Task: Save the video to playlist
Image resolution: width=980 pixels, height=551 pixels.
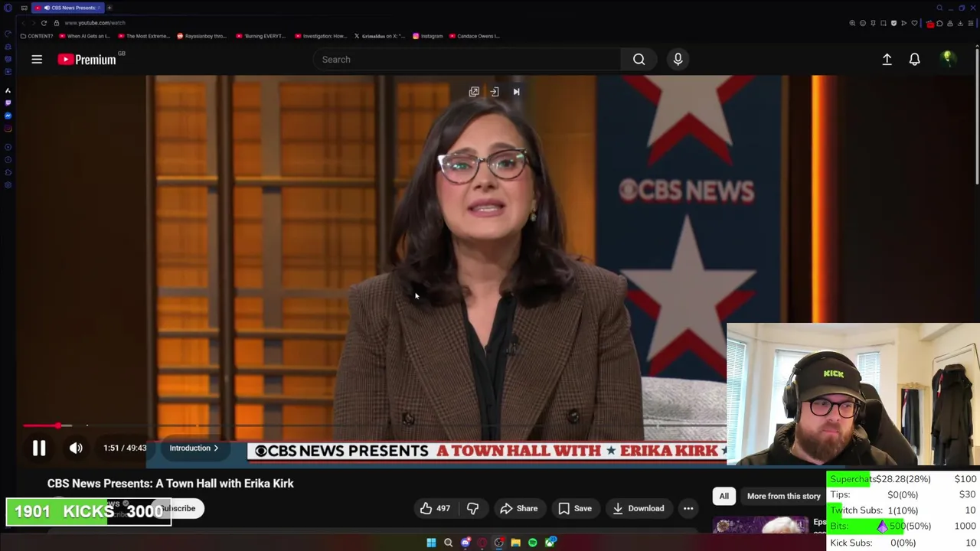Action: 574,508
